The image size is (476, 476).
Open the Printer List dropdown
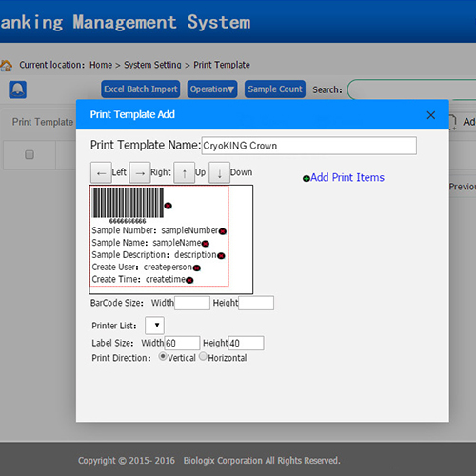[154, 326]
